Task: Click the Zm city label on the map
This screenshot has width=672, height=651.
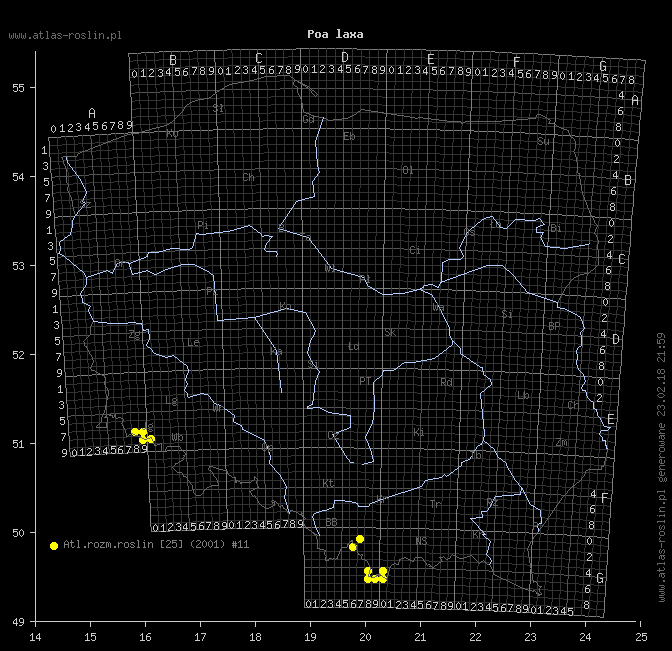Action: point(562,443)
